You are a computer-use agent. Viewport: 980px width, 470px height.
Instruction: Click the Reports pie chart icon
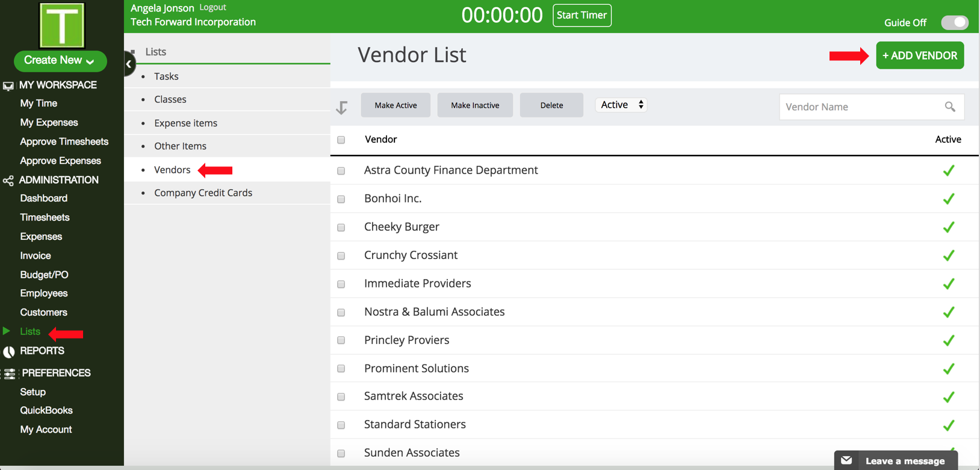pos(8,351)
